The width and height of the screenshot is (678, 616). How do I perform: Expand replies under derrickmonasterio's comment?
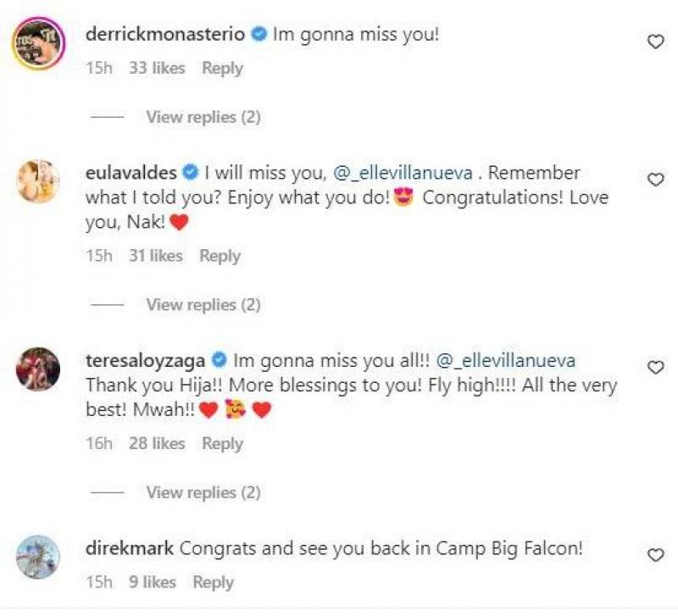click(x=203, y=117)
